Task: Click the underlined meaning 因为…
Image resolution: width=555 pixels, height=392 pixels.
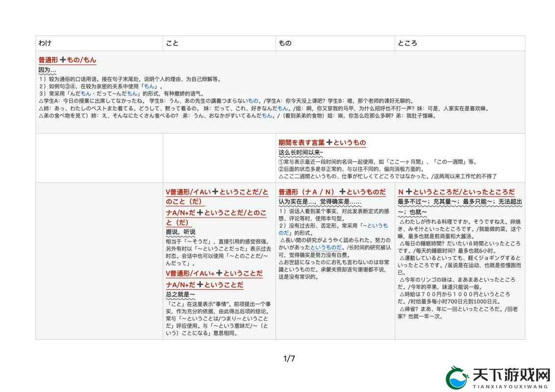Action: (x=47, y=70)
